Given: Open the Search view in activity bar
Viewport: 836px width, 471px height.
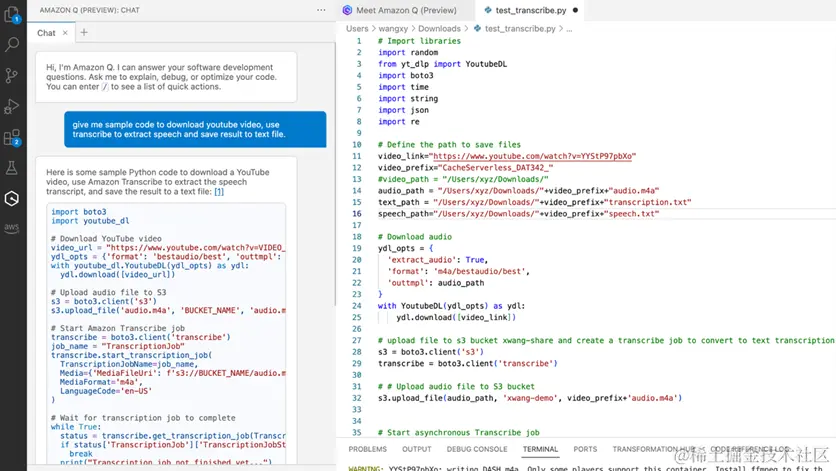Looking at the screenshot, I should [12, 44].
